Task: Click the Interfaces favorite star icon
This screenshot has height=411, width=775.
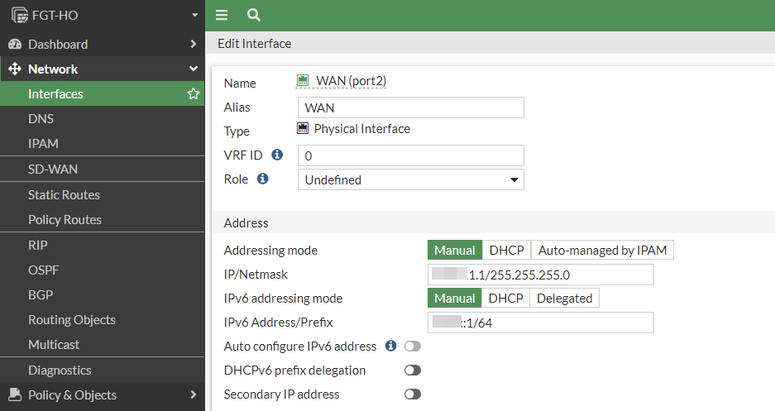Action: [193, 94]
